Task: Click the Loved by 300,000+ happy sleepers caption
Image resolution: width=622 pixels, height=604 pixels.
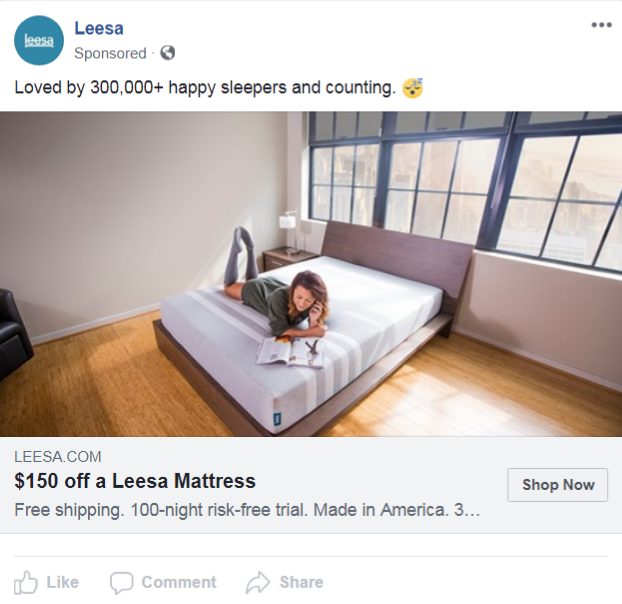Action: tap(205, 88)
